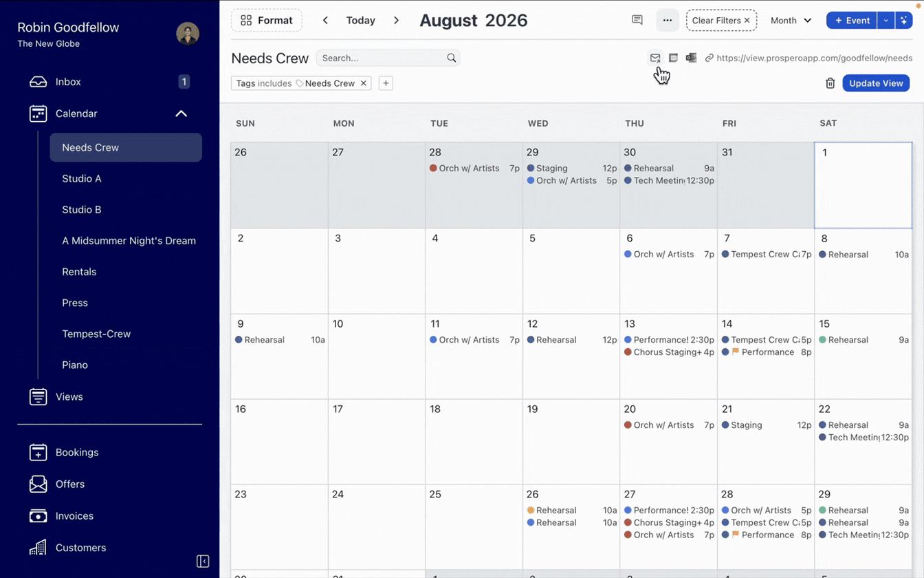Open the Chorus Staging event on August 13

pyautogui.click(x=669, y=352)
